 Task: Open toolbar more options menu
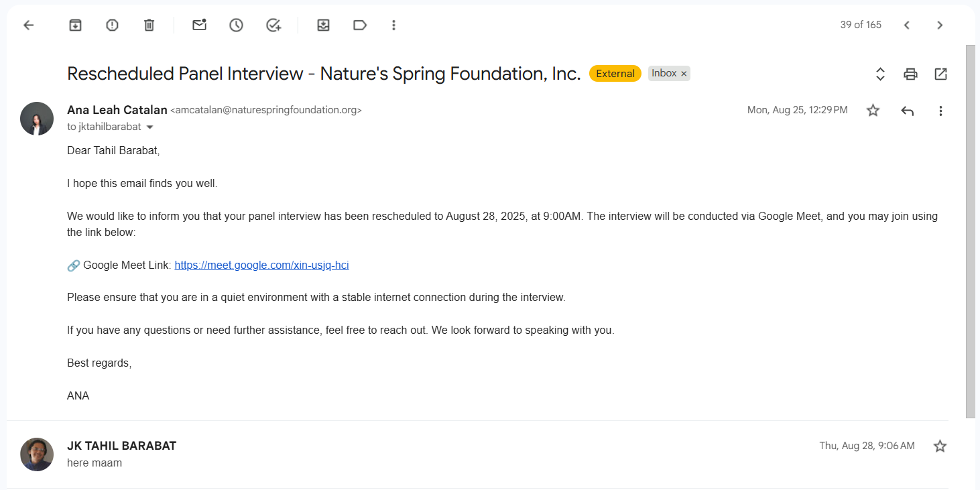[393, 25]
